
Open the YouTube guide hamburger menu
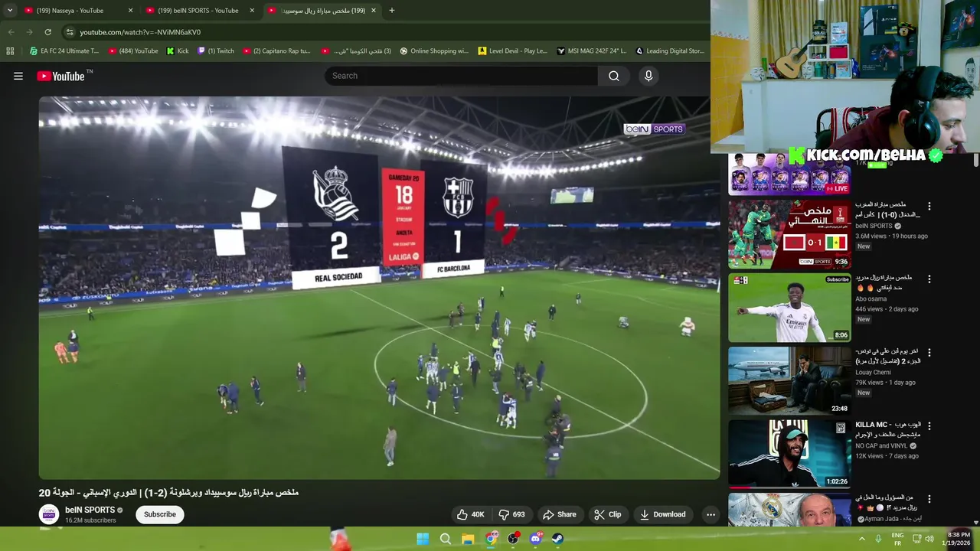pyautogui.click(x=18, y=76)
